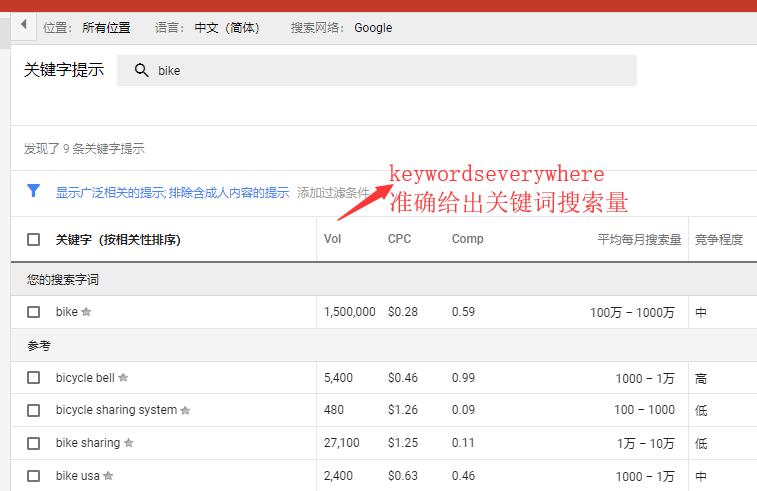Select keyword text bicycle sharing system
This screenshot has width=757, height=491.
[x=116, y=410]
